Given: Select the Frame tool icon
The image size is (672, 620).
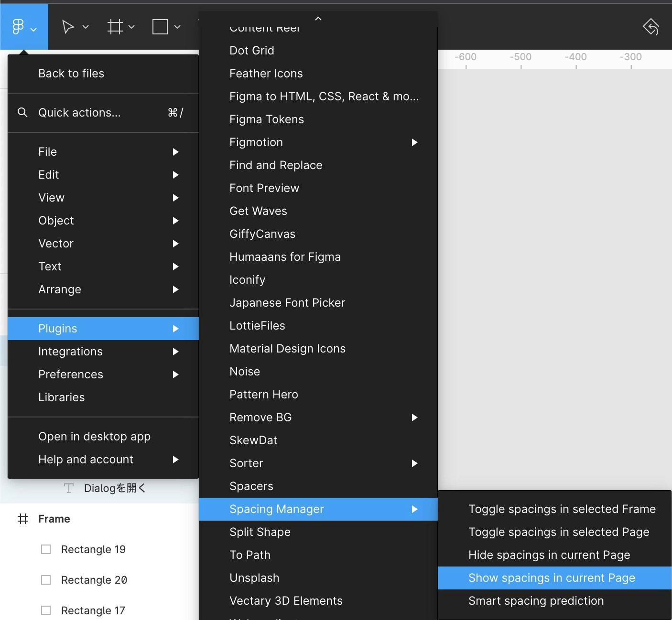Looking at the screenshot, I should click(115, 27).
